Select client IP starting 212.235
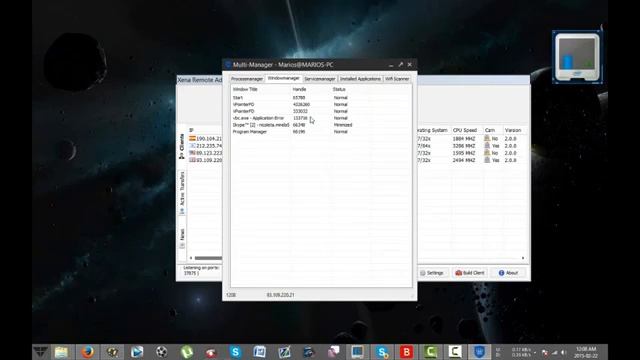 point(209,146)
